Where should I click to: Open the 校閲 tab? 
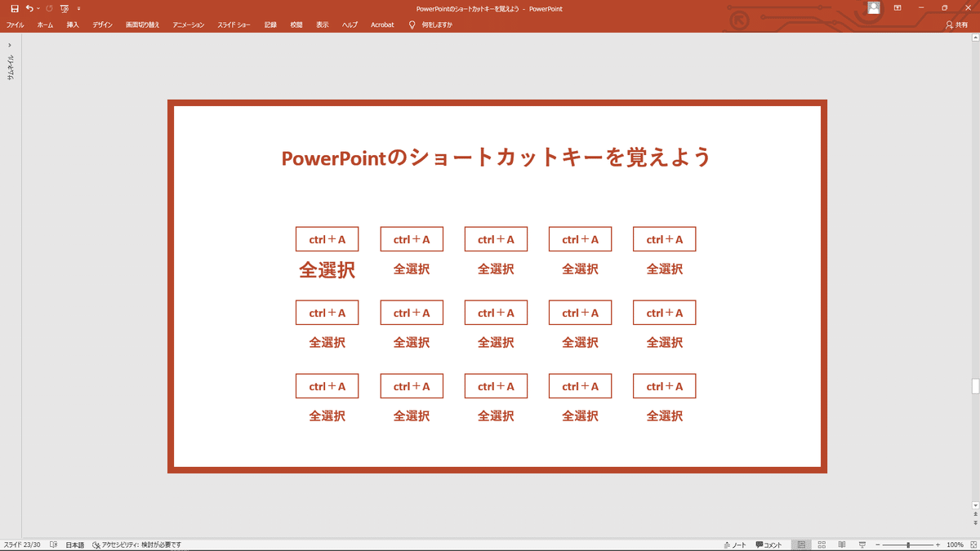(x=296, y=24)
